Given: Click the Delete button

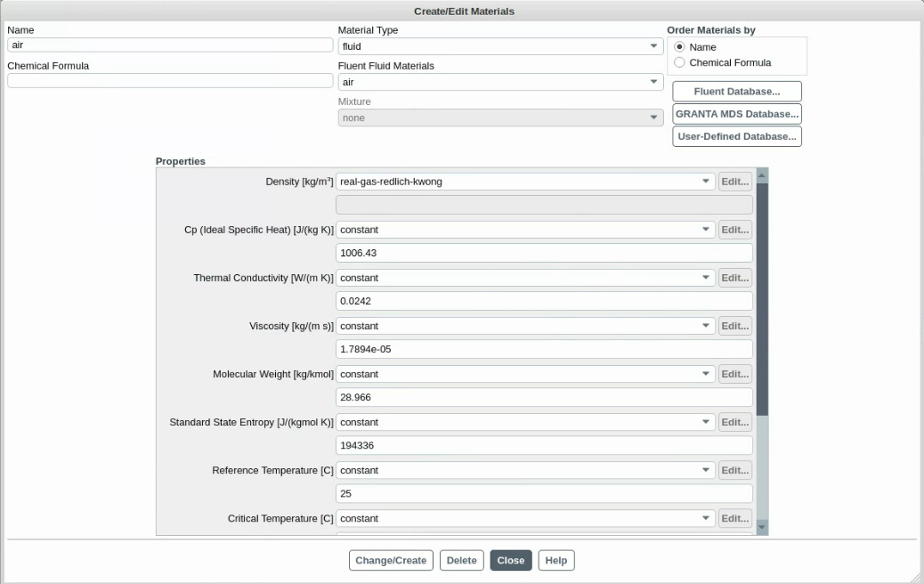Looking at the screenshot, I should point(461,561).
